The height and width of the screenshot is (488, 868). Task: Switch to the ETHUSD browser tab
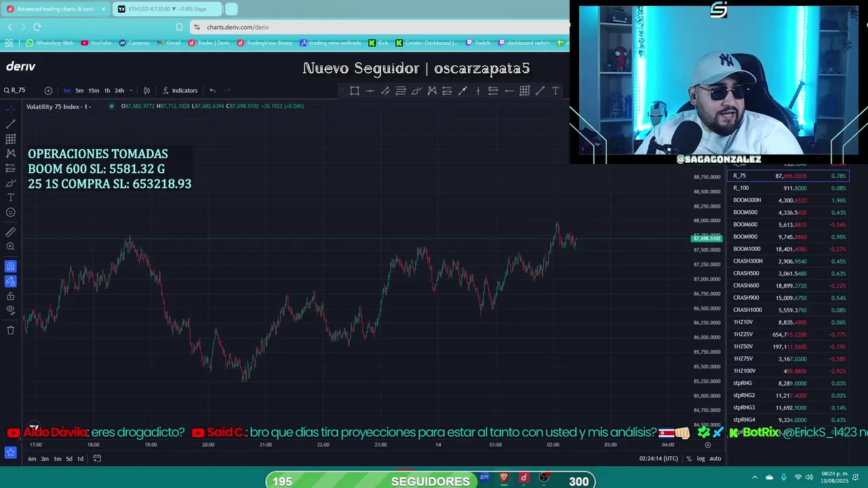tap(166, 9)
